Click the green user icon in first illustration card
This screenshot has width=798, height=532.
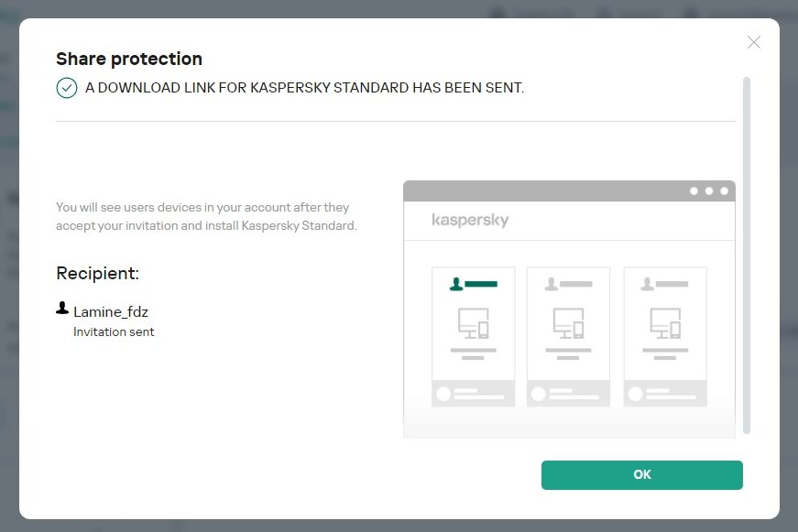click(456, 284)
